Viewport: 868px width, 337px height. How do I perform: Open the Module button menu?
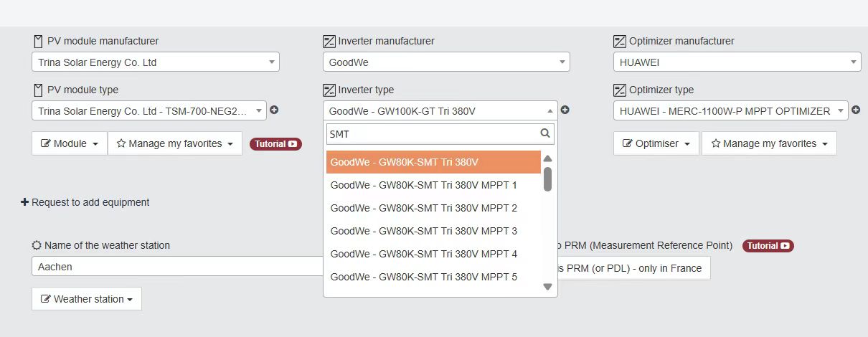pos(70,143)
